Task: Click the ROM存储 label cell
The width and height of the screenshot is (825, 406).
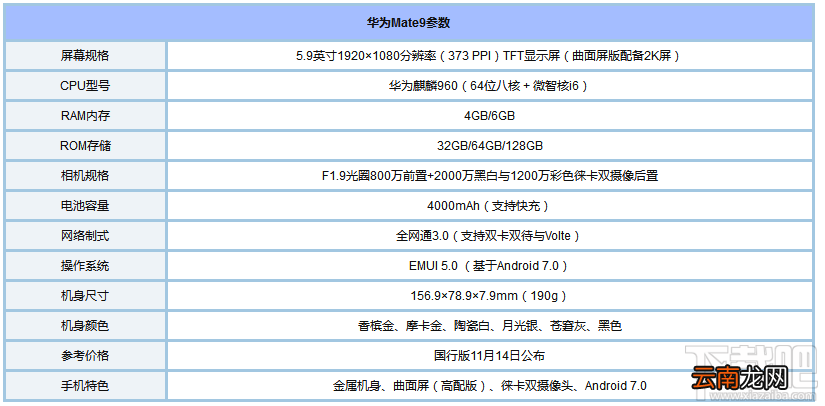Action: click(85, 146)
